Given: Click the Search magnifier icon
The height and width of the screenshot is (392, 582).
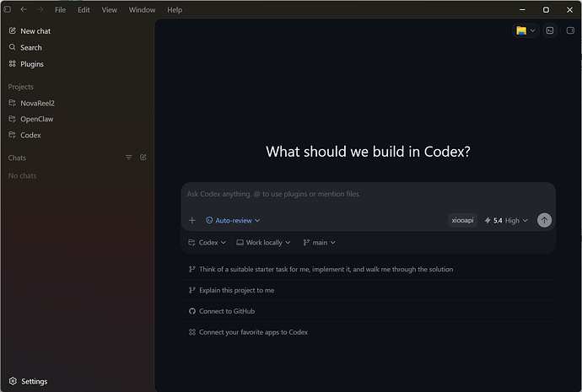Looking at the screenshot, I should (x=13, y=47).
